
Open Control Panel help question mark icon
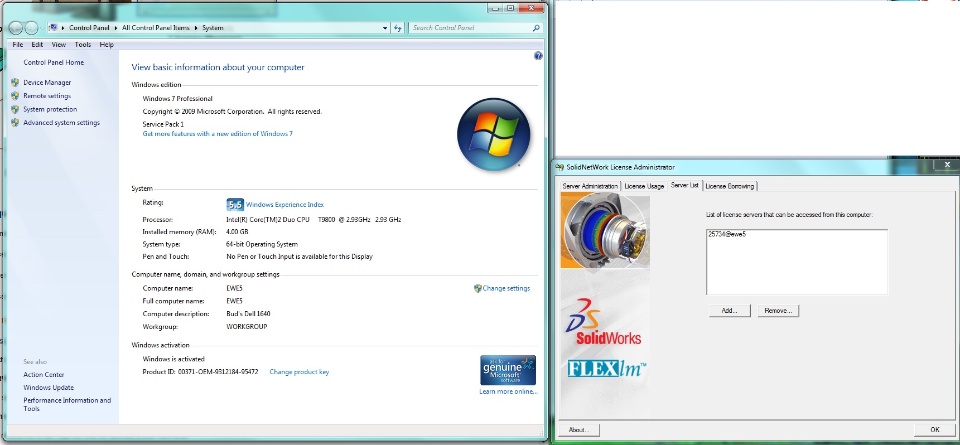tap(538, 56)
